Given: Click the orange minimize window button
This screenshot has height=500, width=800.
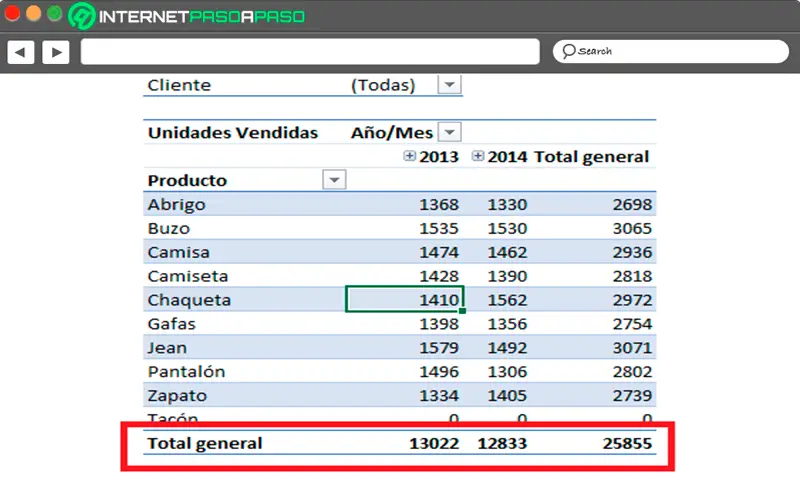Looking at the screenshot, I should [x=34, y=13].
